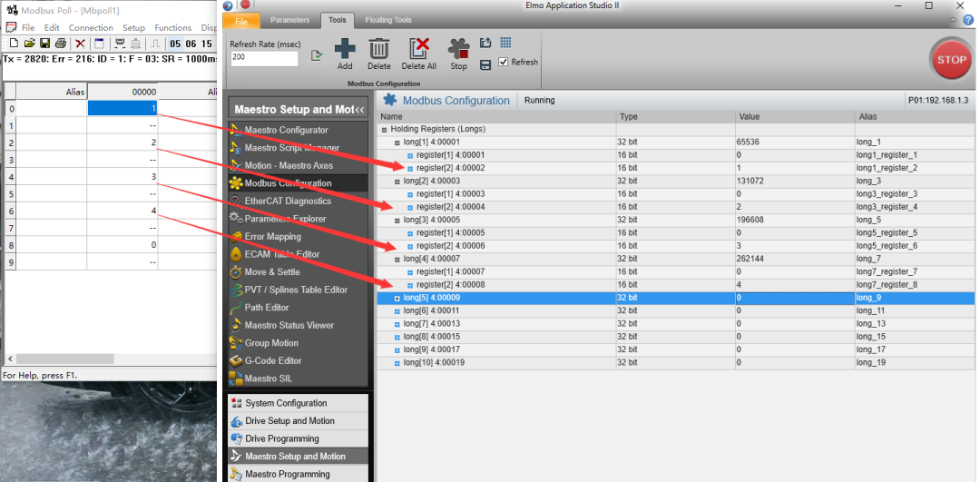
Task: Open the orange File tab in Elmo Studio
Action: [x=242, y=21]
